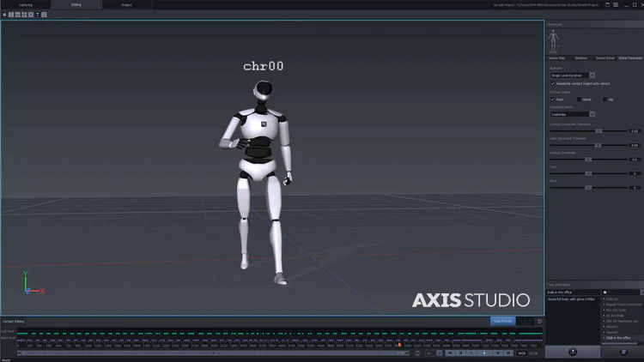Click the play reverse button
The image size is (644, 362).
471,353
